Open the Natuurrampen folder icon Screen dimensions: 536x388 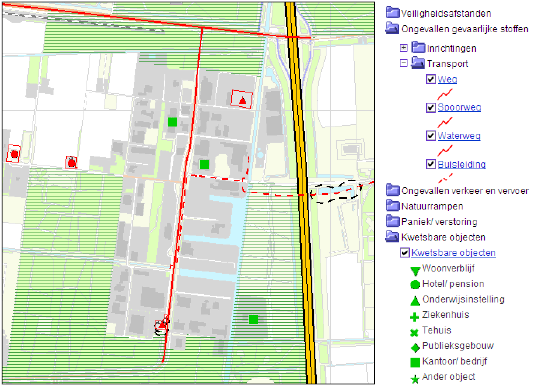click(392, 205)
